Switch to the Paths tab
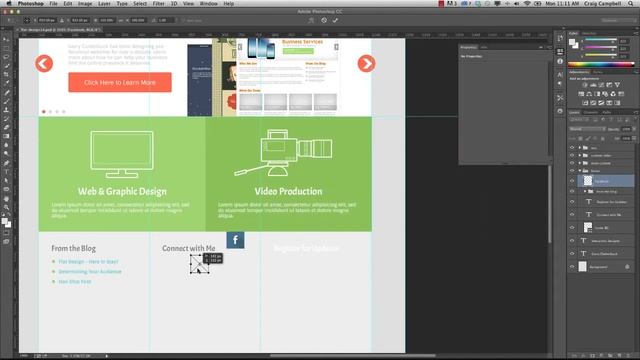This screenshot has height=360, width=640. (607, 112)
